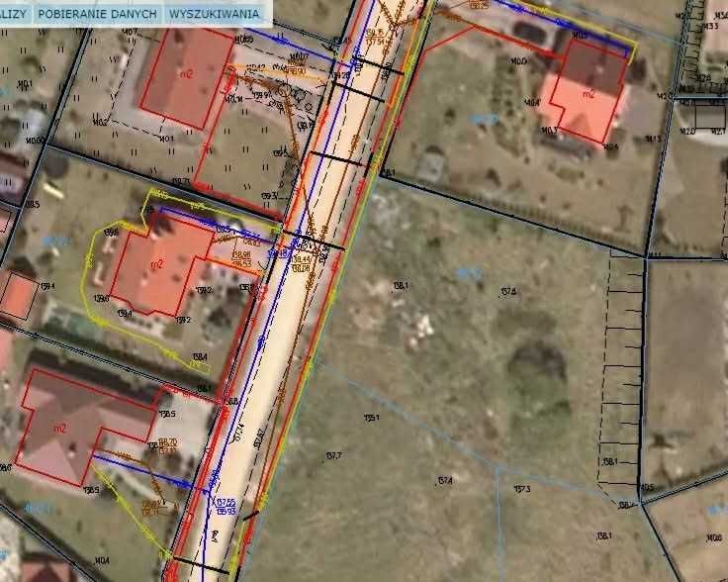Image resolution: width=728 pixels, height=582 pixels.
Task: Click the 137.7 elevation point label
Action: tap(333, 456)
